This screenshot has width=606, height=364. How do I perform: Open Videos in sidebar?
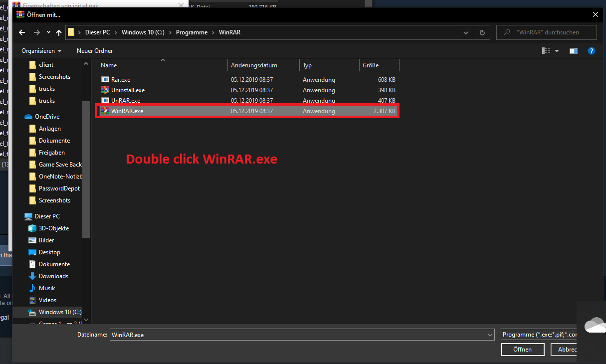(47, 300)
